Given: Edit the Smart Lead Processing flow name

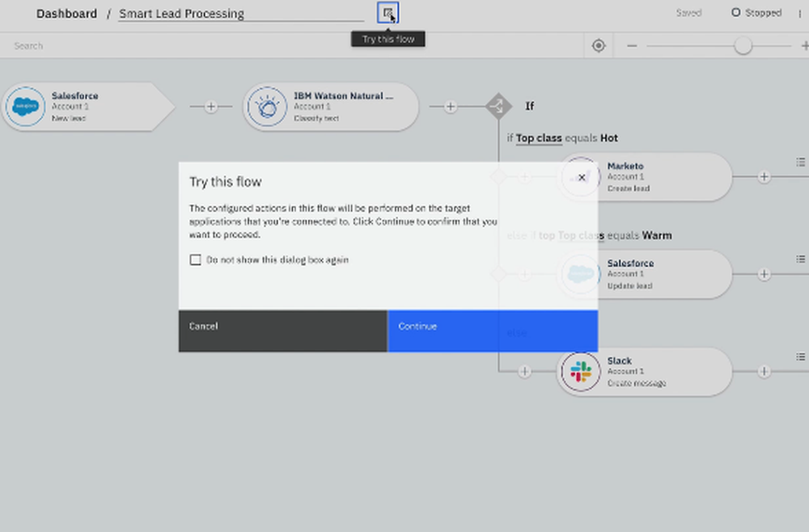Looking at the screenshot, I should tap(241, 14).
